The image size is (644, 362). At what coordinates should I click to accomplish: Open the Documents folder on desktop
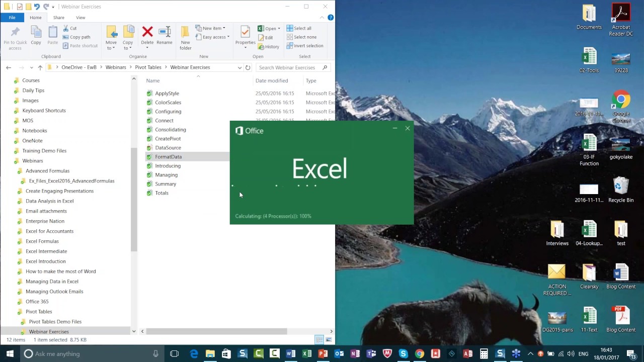point(589,17)
